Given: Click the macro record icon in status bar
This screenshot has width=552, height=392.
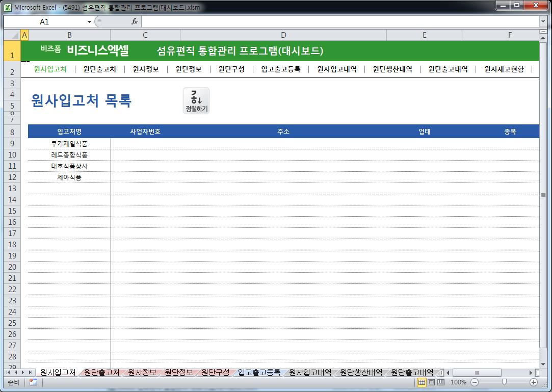Looking at the screenshot, I should point(33,382).
